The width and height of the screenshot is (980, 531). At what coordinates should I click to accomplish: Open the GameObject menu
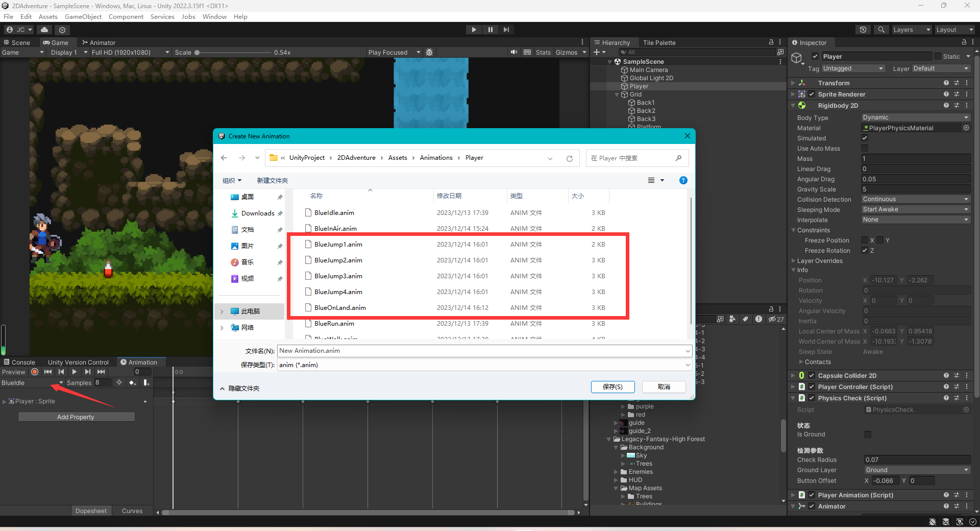click(83, 17)
